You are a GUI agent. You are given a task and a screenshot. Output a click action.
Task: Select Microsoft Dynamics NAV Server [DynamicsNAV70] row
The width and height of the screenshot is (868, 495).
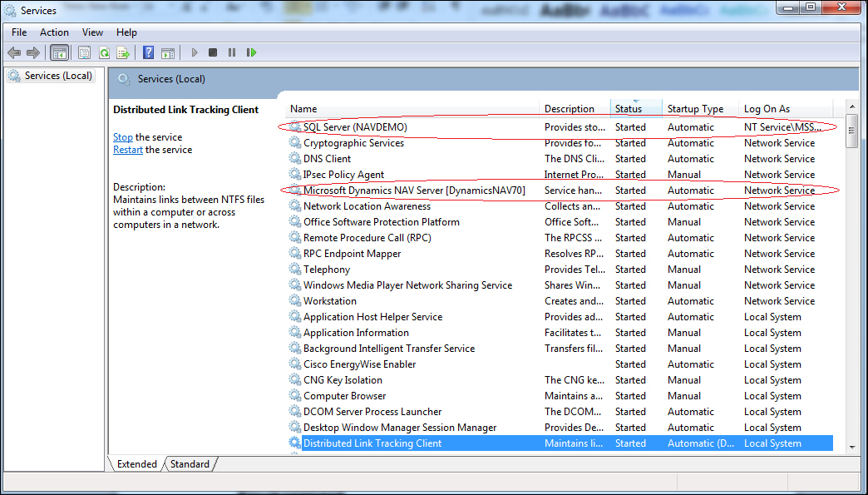(x=559, y=190)
